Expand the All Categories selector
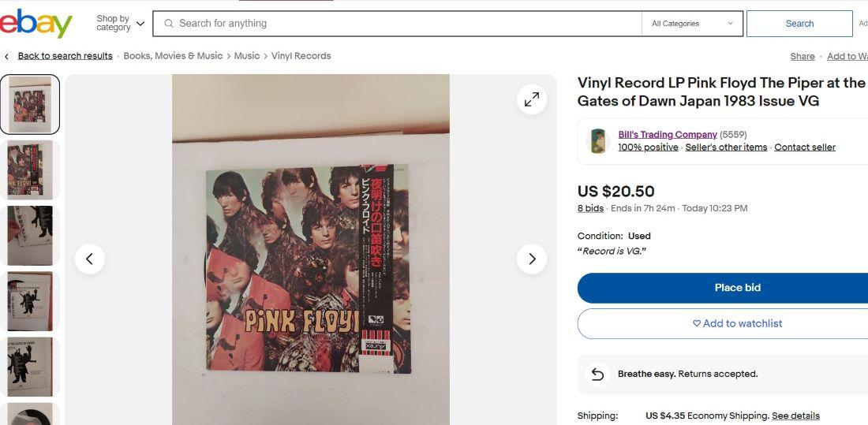Image resolution: width=868 pixels, height=425 pixels. point(692,24)
